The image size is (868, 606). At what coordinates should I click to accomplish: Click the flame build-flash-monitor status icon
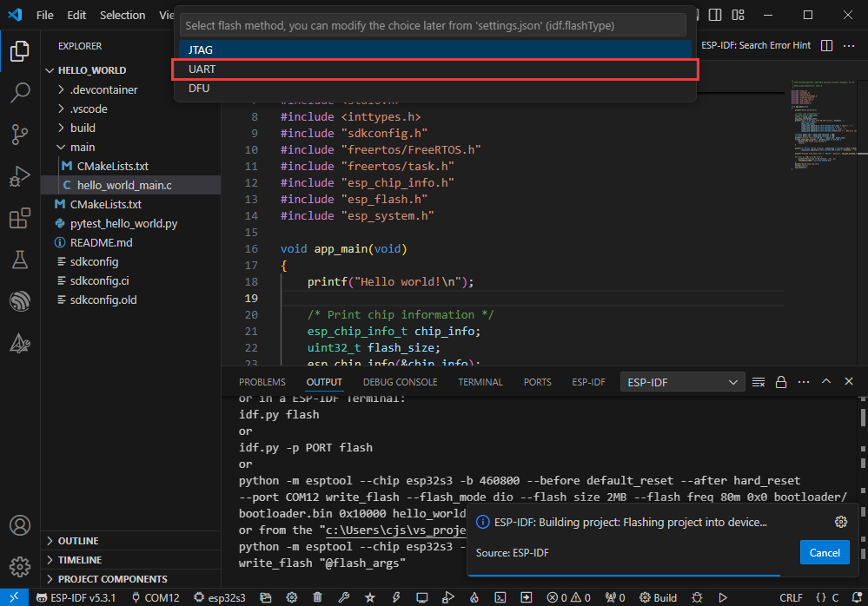coord(474,597)
